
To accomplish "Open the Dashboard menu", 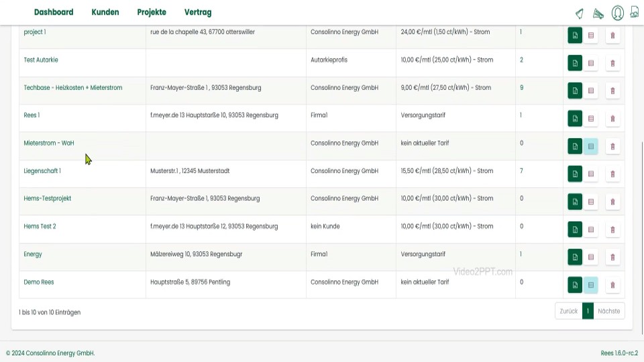I will pos(54,12).
